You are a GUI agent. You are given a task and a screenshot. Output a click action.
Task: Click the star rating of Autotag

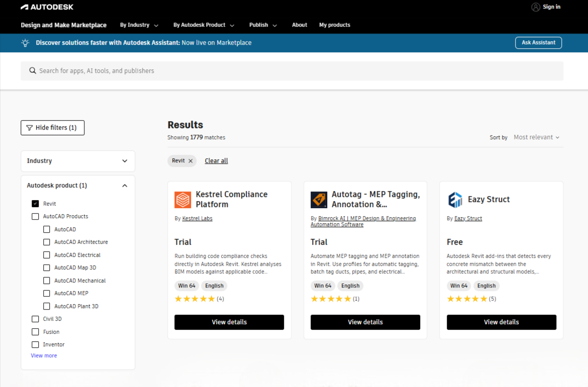click(x=331, y=299)
